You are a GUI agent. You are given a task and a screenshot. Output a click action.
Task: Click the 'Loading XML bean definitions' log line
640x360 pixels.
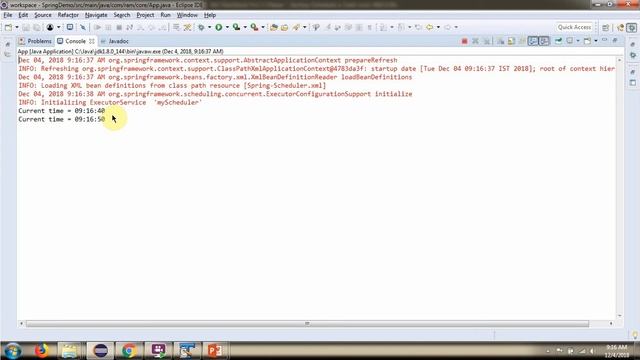(x=172, y=86)
